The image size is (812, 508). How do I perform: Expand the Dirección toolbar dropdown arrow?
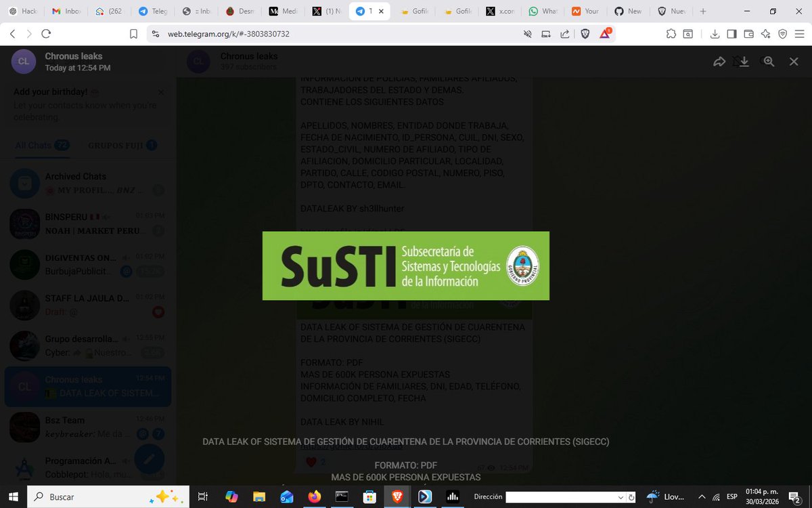click(621, 496)
